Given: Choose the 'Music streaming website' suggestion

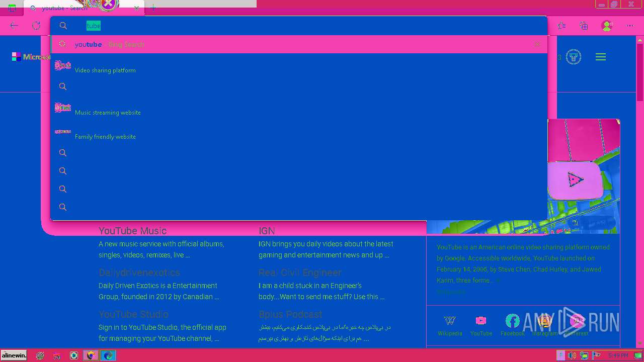Looking at the screenshot, I should click(299, 108).
